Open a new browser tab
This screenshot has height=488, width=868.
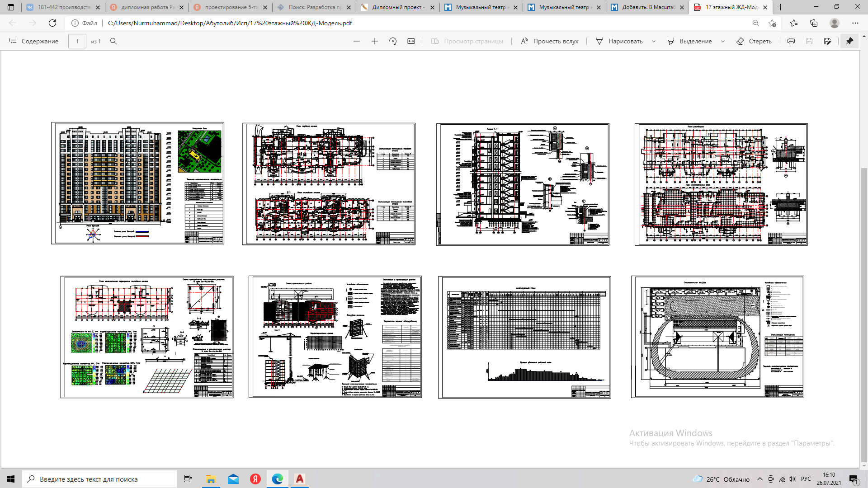point(781,7)
